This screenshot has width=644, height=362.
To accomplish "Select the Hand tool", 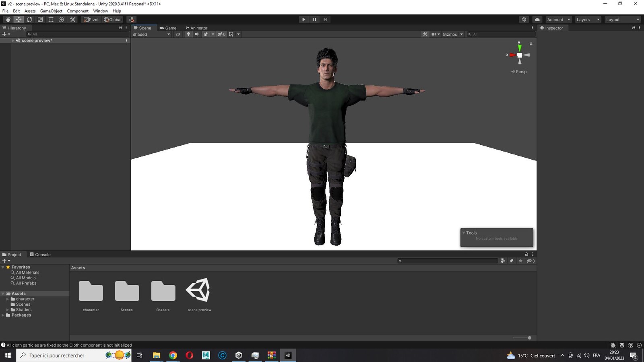I will coord(8,19).
